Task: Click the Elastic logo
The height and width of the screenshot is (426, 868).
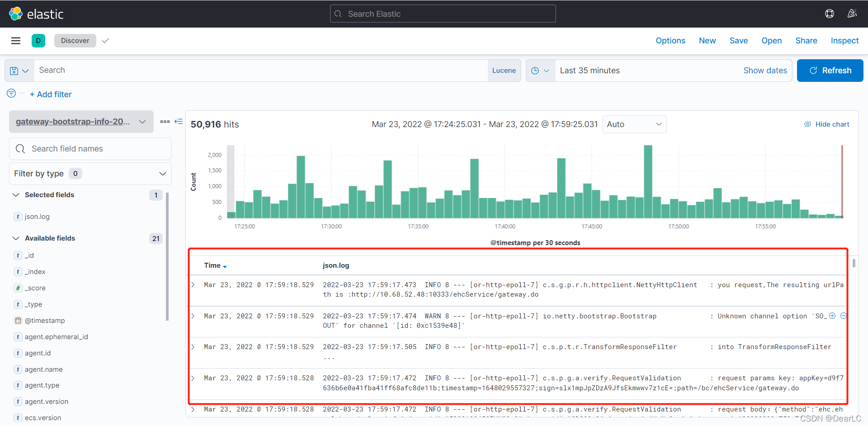Action: tap(36, 14)
